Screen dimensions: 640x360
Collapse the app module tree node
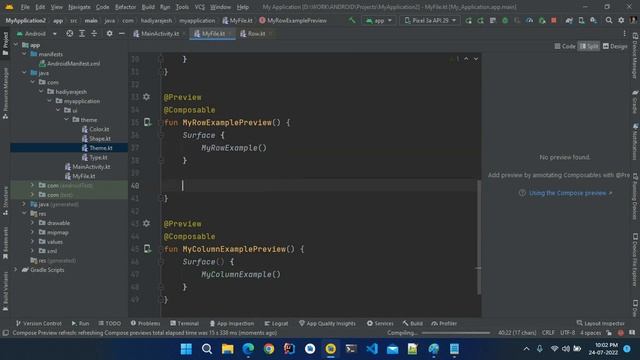pos(16,45)
